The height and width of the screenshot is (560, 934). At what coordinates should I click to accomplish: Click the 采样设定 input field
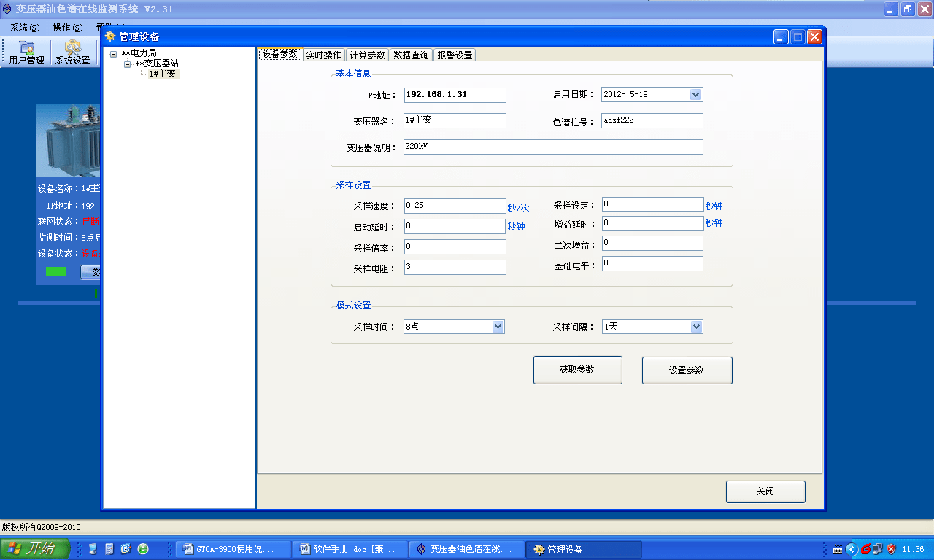[x=652, y=204]
